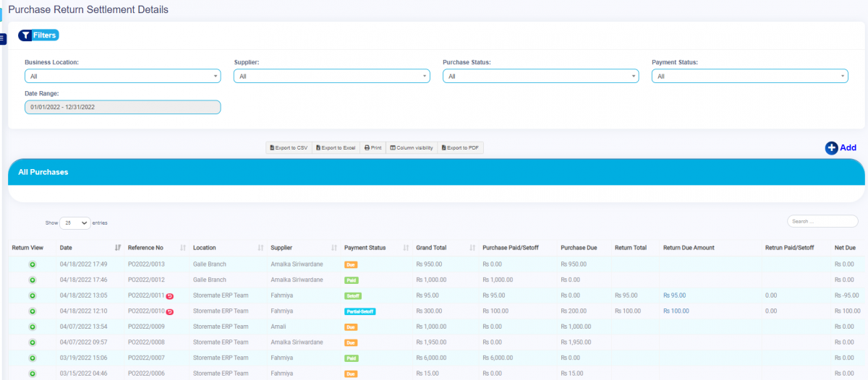Screen dimensions: 868x380
Task: Click Paid status badge for PO2022/0012
Action: (352, 280)
